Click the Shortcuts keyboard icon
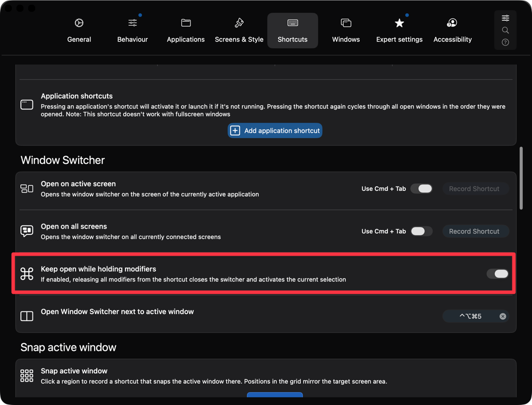The image size is (532, 405). coord(293,23)
